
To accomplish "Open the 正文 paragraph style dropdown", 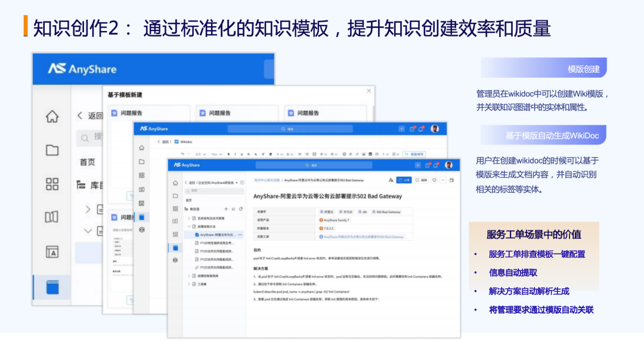I will (200, 154).
